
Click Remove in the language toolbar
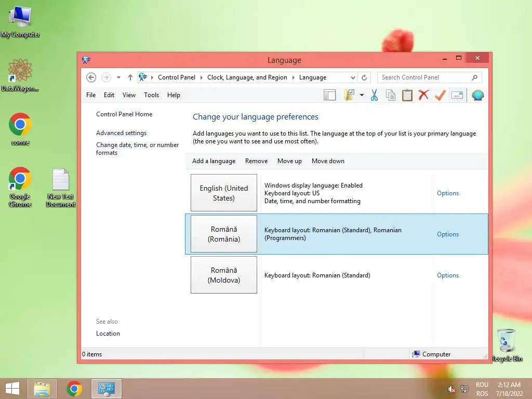point(256,161)
